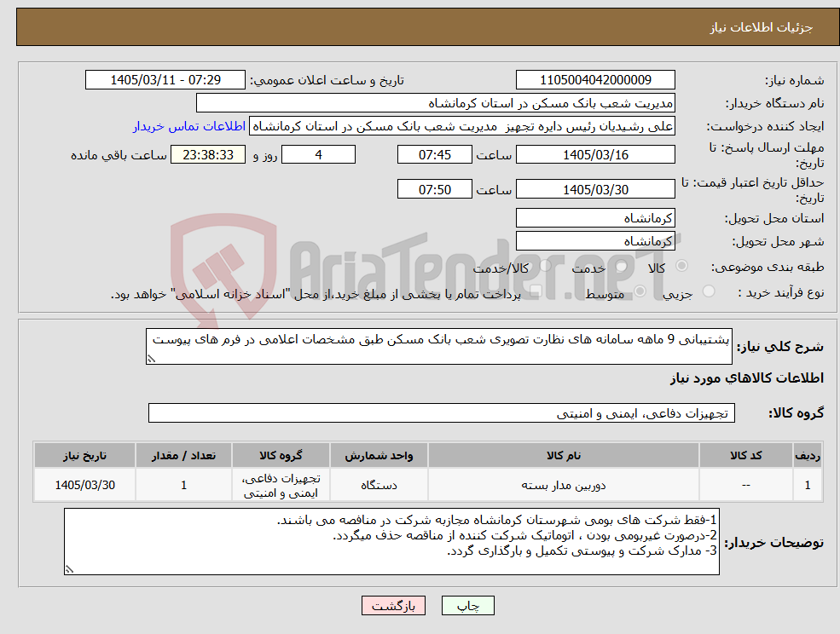840x634 pixels.
Task: Click the buyer organization name field
Action: pyautogui.click(x=436, y=103)
